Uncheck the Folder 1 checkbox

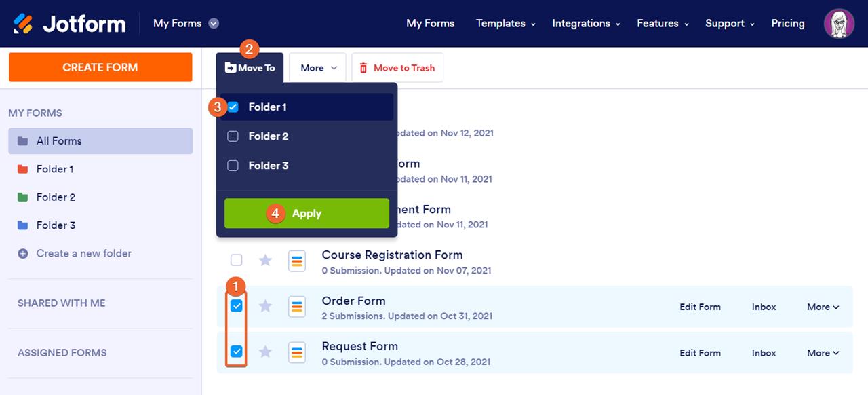[233, 107]
